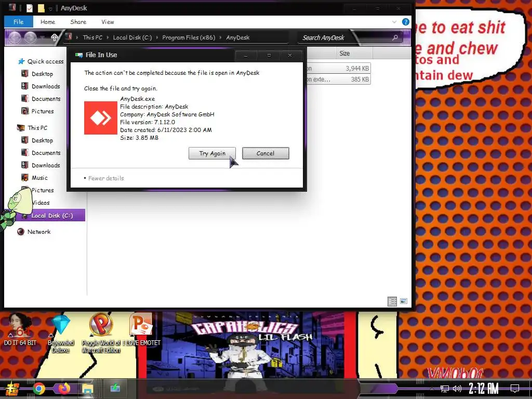Viewport: 532px width, 399px height.
Task: Click the search magnifier icon
Action: pyautogui.click(x=395, y=37)
